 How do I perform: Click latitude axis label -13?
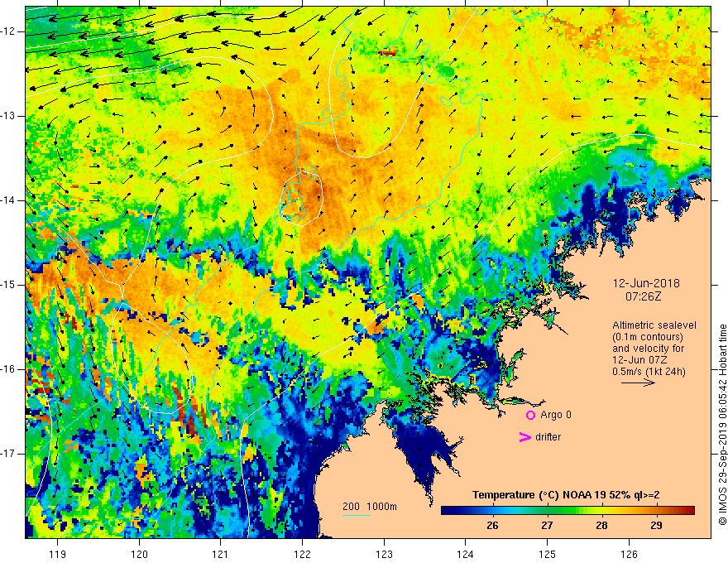pos(8,116)
